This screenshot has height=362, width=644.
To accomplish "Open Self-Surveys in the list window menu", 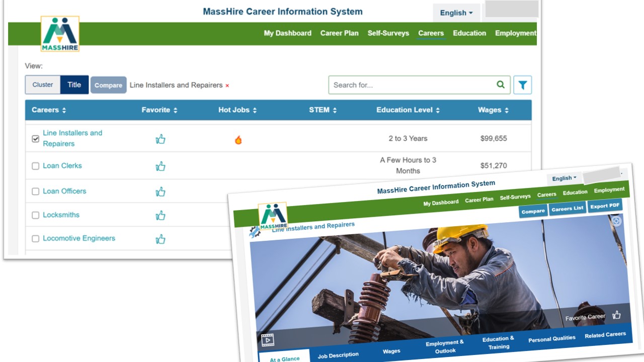I will 388,33.
